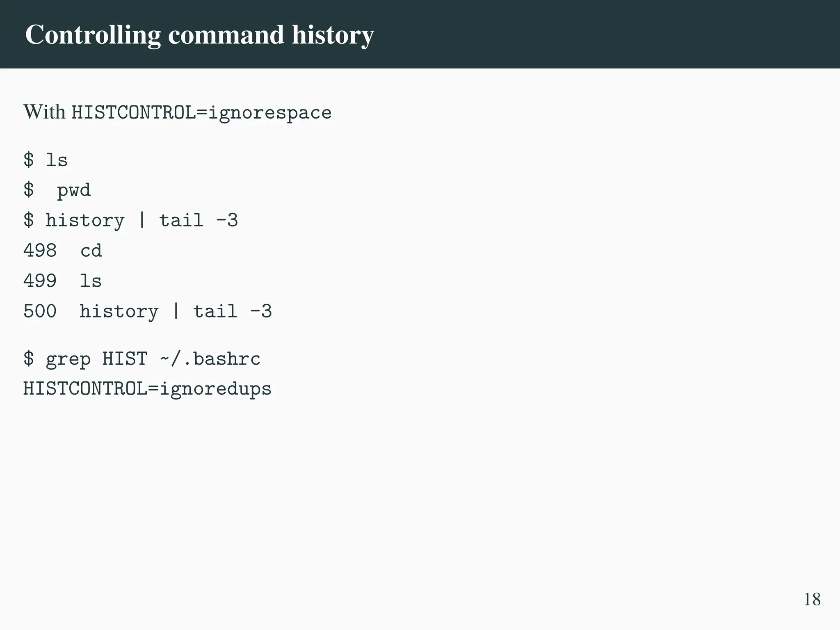
Task: Click history entry number 499
Action: 40,281
